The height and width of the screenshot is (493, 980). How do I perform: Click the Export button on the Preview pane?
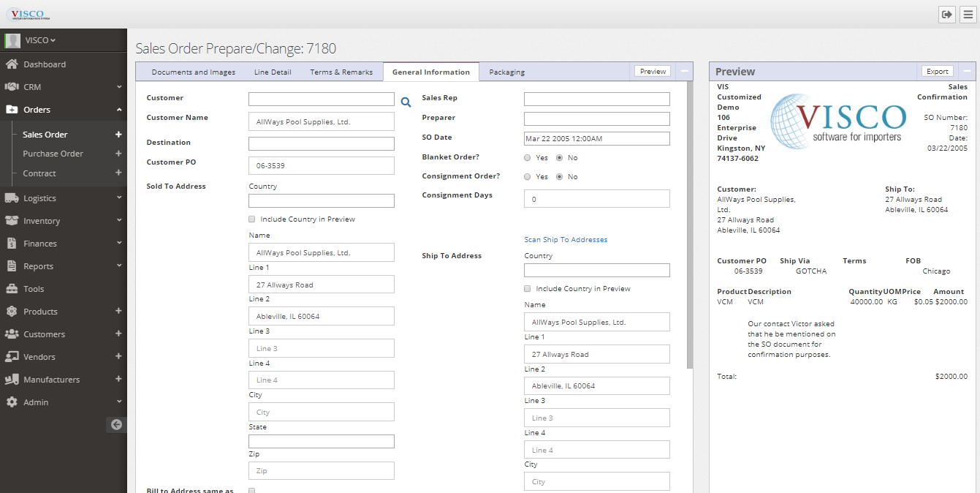coord(937,71)
